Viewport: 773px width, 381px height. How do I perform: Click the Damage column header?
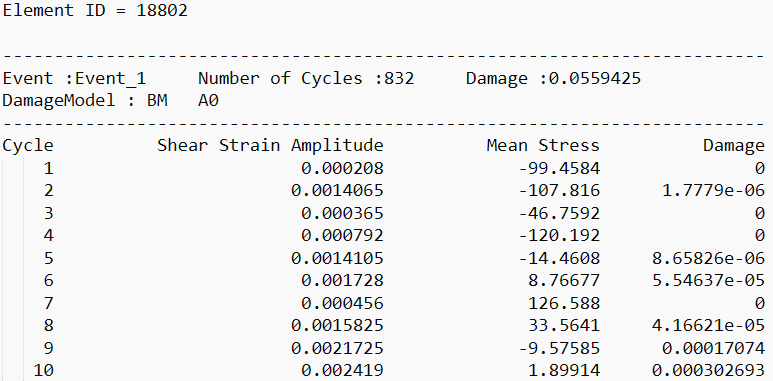coord(734,145)
